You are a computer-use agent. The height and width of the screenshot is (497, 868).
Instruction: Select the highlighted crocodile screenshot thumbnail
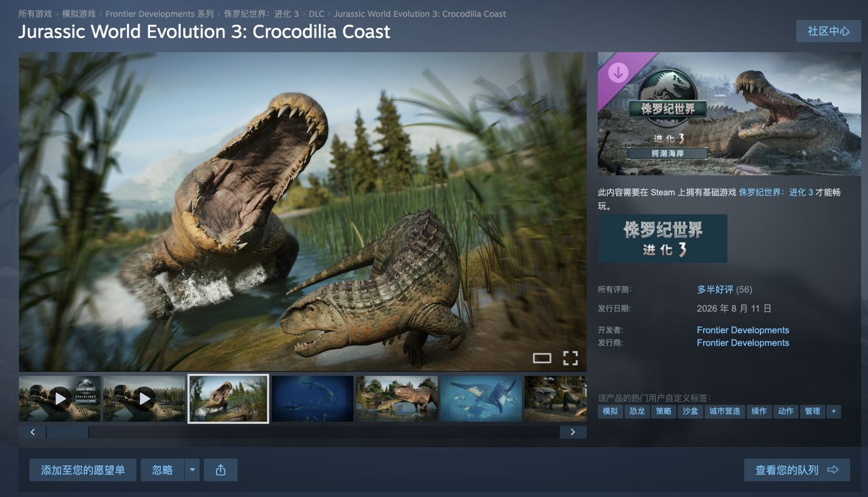pos(228,399)
